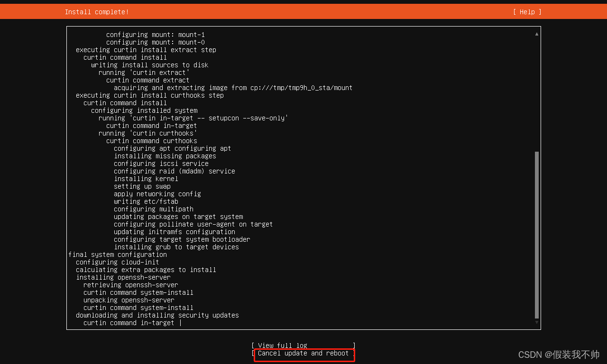Click 'configuring raid (mdadm) service' line
The image size is (607, 364).
(x=175, y=171)
